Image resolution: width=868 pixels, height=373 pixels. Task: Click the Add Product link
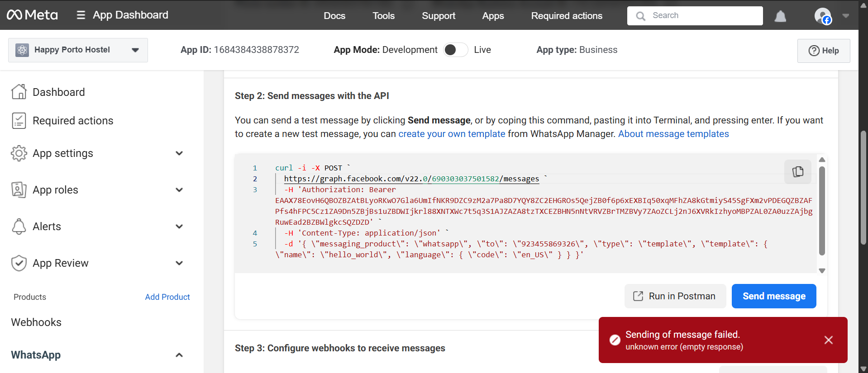pos(167,297)
